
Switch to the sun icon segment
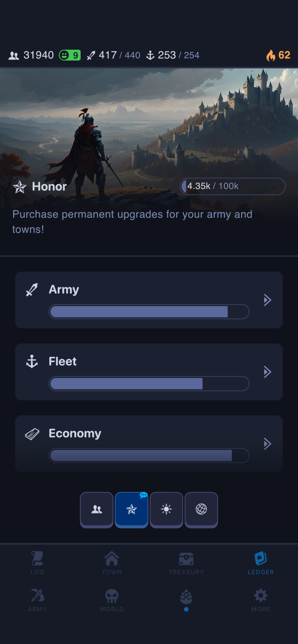tap(166, 510)
